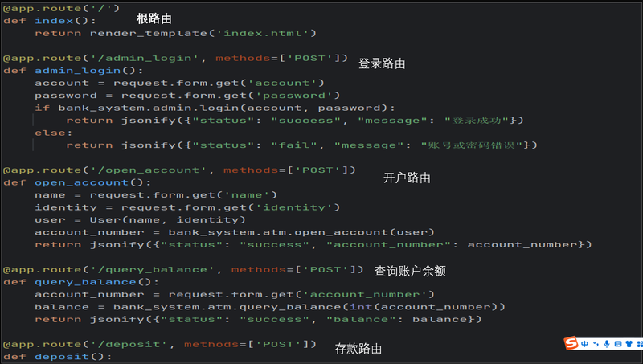Click the open_account function name
Image resolution: width=643 pixels, height=364 pixels.
point(81,182)
